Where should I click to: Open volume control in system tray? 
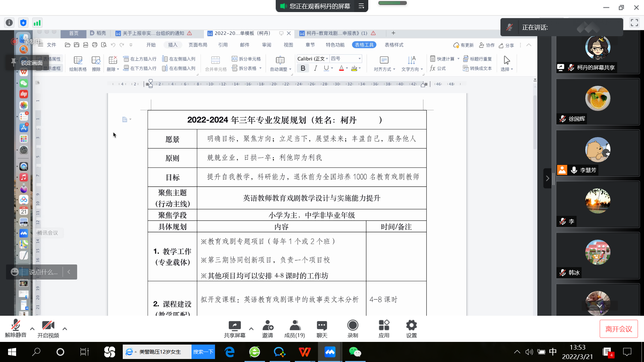click(529, 352)
